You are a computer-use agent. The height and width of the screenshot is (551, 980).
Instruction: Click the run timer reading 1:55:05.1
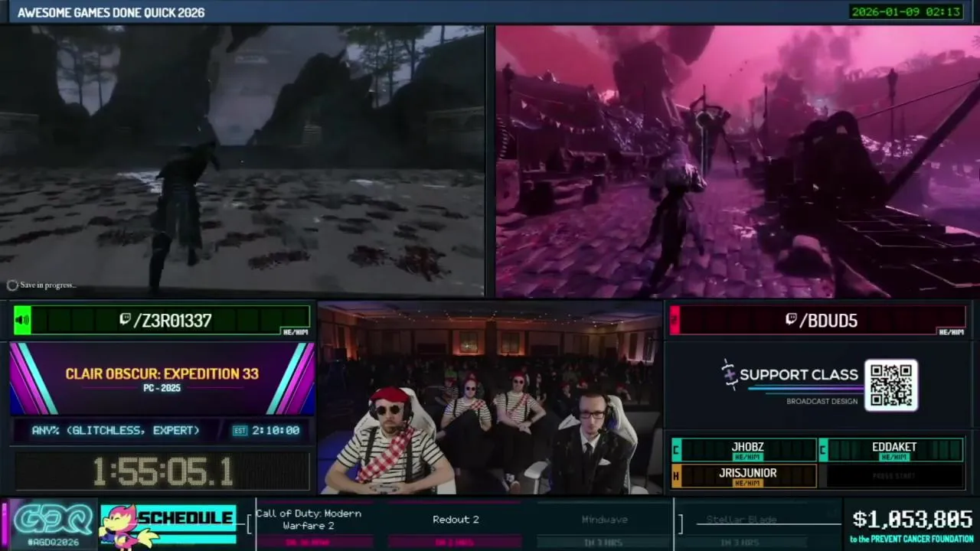[162, 472]
